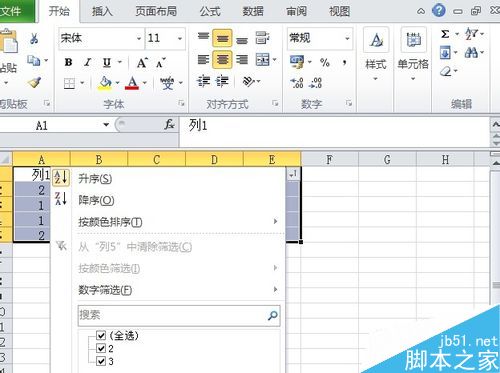Choose 升序 ascending sort

pos(95,179)
